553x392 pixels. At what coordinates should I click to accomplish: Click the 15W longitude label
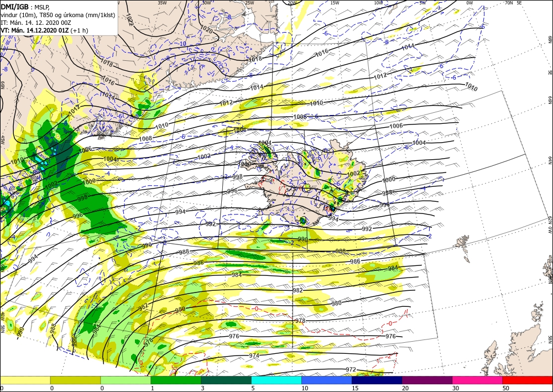[x=335, y=3]
